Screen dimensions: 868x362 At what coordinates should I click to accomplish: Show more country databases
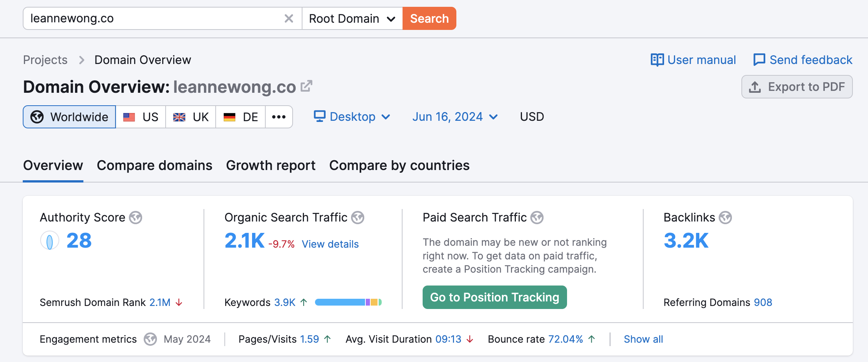pyautogui.click(x=279, y=117)
